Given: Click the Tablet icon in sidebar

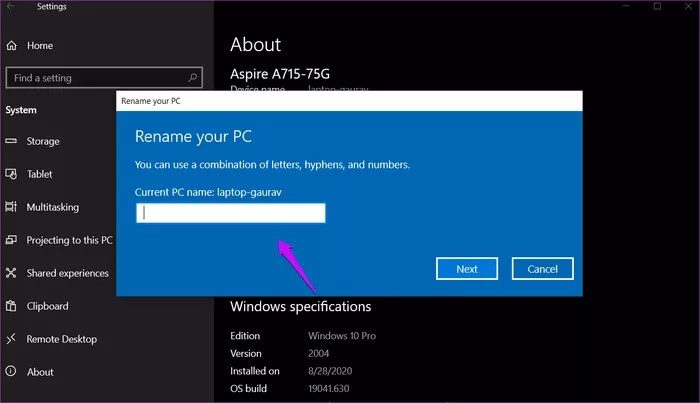Looking at the screenshot, I should point(11,174).
